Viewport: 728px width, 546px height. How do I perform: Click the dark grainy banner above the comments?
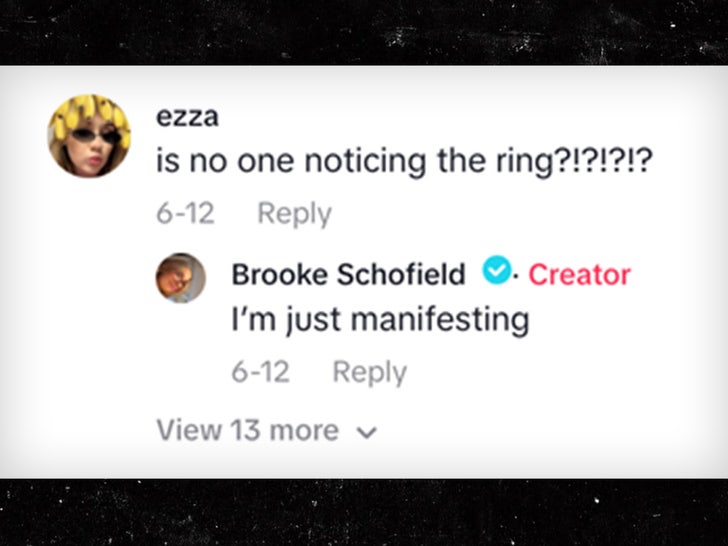tap(364, 32)
